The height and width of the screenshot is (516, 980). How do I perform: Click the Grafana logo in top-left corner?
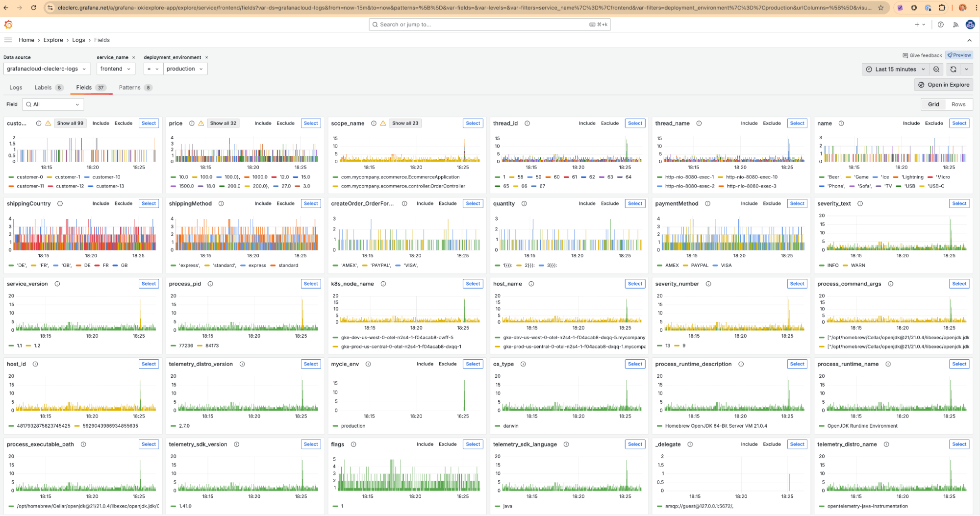click(x=9, y=24)
